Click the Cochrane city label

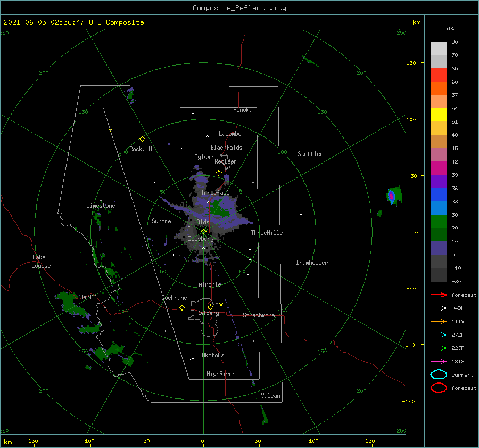click(x=174, y=298)
